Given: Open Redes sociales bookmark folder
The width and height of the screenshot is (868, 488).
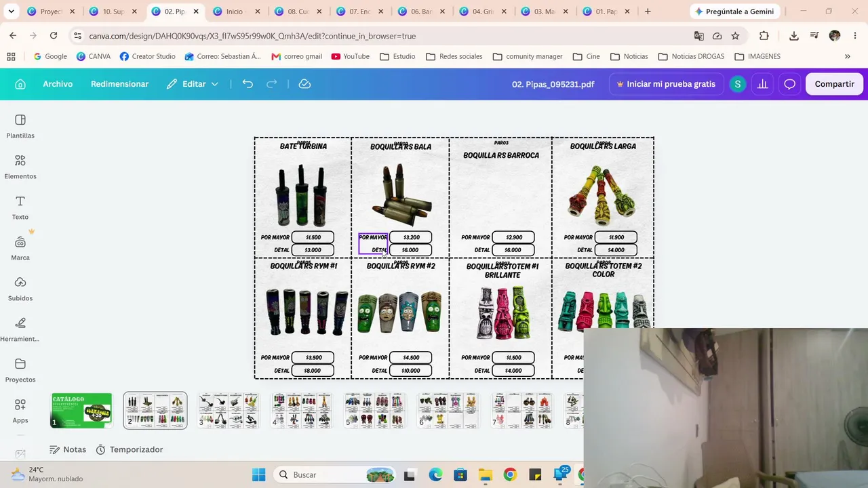Looking at the screenshot, I should coord(454,56).
